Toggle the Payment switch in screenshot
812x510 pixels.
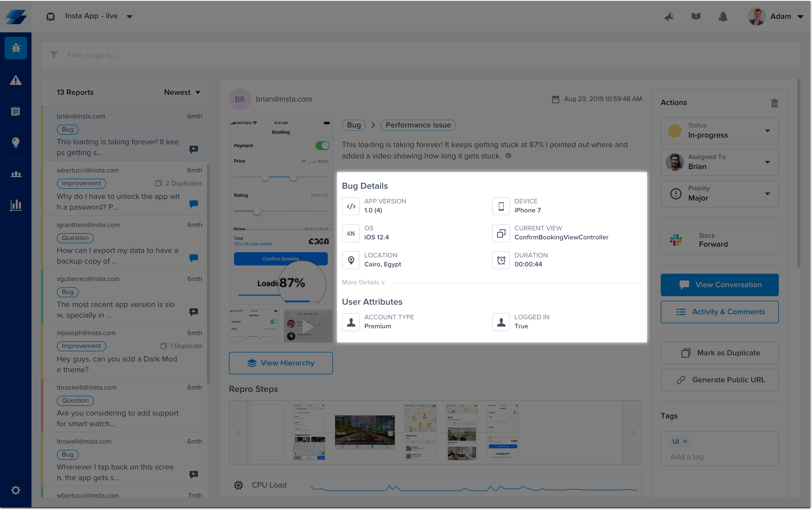(322, 146)
